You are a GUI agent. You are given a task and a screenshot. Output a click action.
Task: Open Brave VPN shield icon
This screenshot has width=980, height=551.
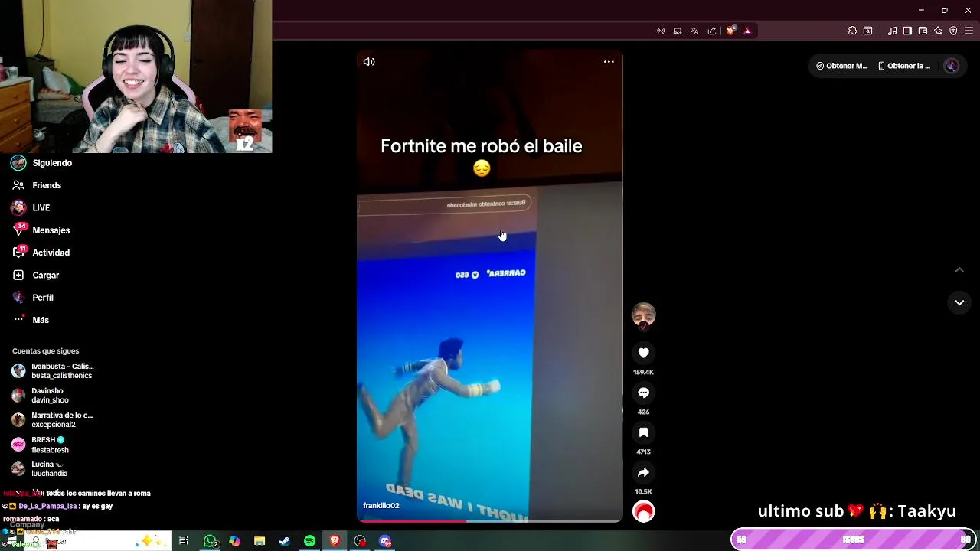tap(953, 31)
